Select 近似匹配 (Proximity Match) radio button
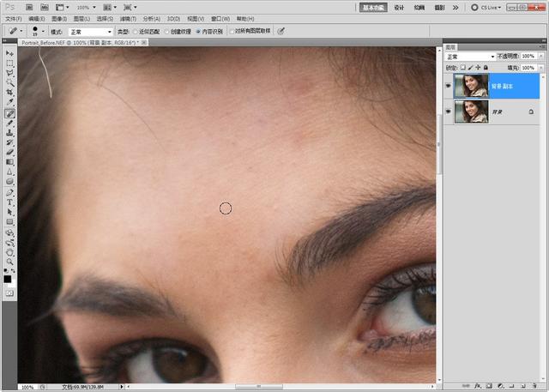The width and height of the screenshot is (549, 392). point(136,32)
